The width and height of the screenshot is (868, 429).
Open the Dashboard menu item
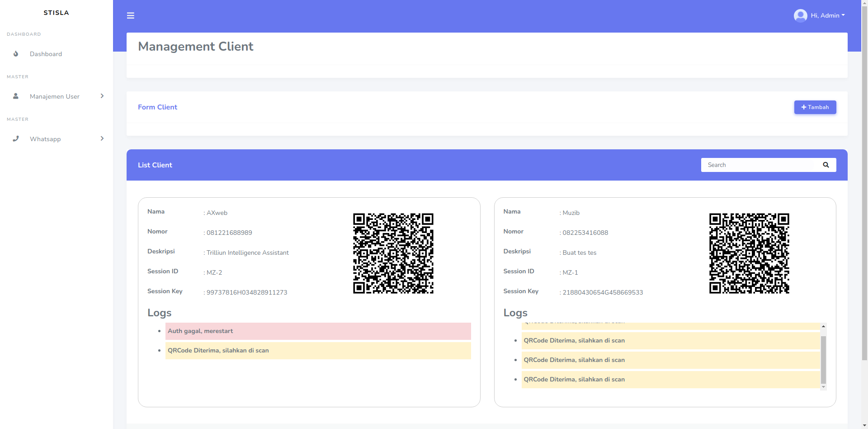[46, 54]
